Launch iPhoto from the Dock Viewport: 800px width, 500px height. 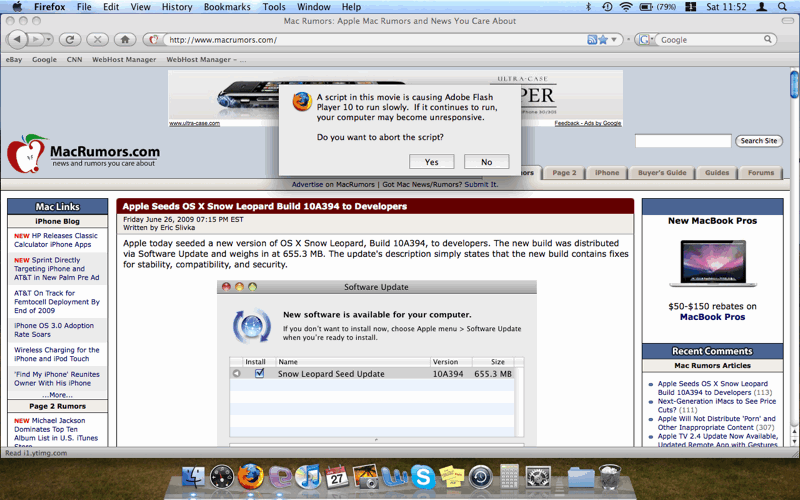(x=365, y=477)
